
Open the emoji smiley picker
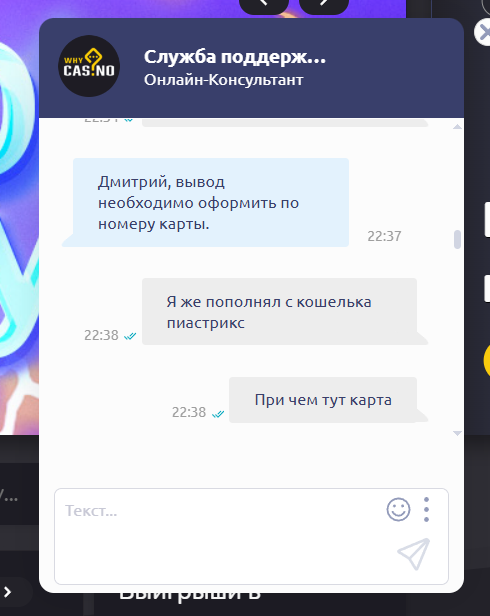[x=398, y=510]
